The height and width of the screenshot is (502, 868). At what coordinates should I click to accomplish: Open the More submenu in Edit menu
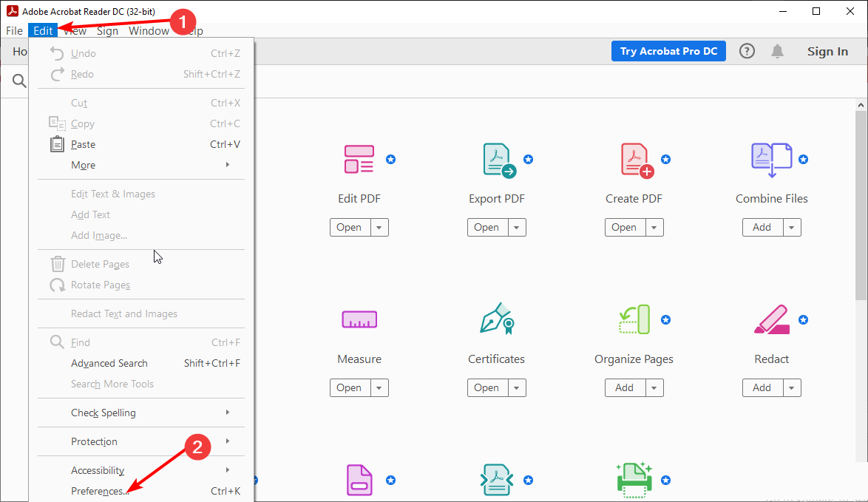[141, 165]
